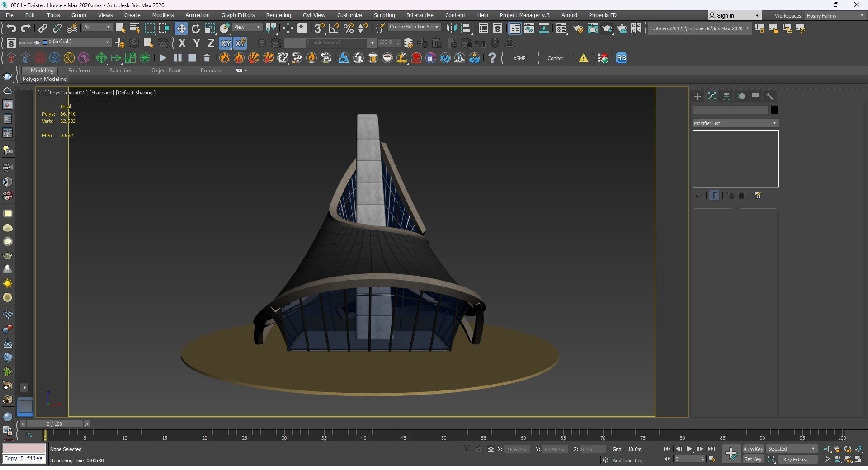Click the question mark help icon
The height and width of the screenshot is (470, 868).
coord(492,58)
